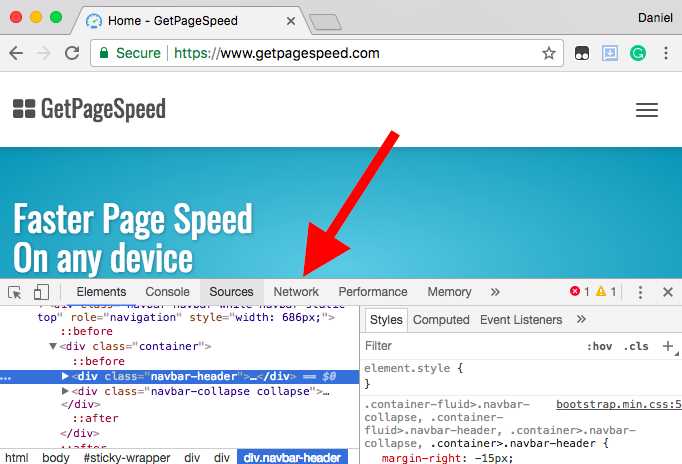The width and height of the screenshot is (682, 464).
Task: Select the ::after pseudo-element row
Action: (x=95, y=418)
